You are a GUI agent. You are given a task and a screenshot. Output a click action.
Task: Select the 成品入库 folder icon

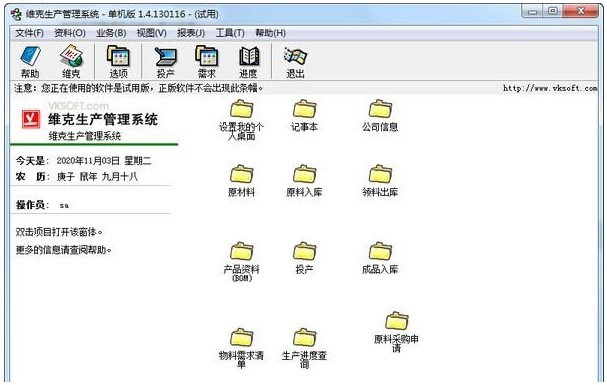click(380, 251)
